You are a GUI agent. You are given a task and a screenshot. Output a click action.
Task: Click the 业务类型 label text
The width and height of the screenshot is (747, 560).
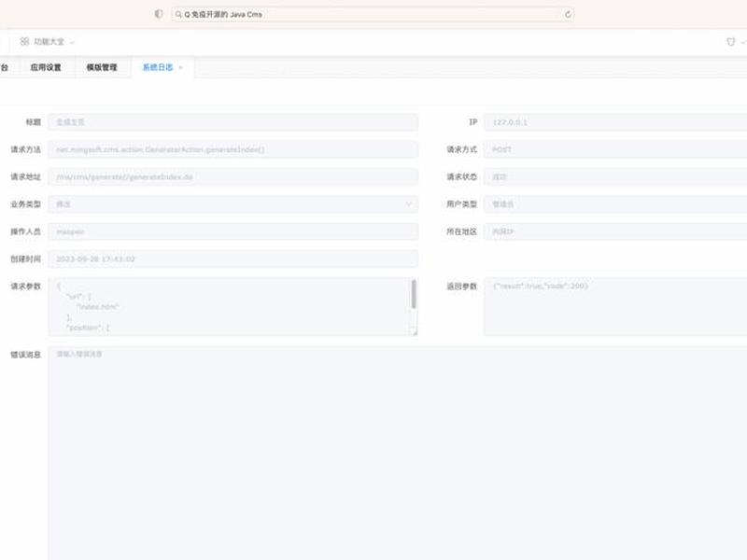point(26,204)
